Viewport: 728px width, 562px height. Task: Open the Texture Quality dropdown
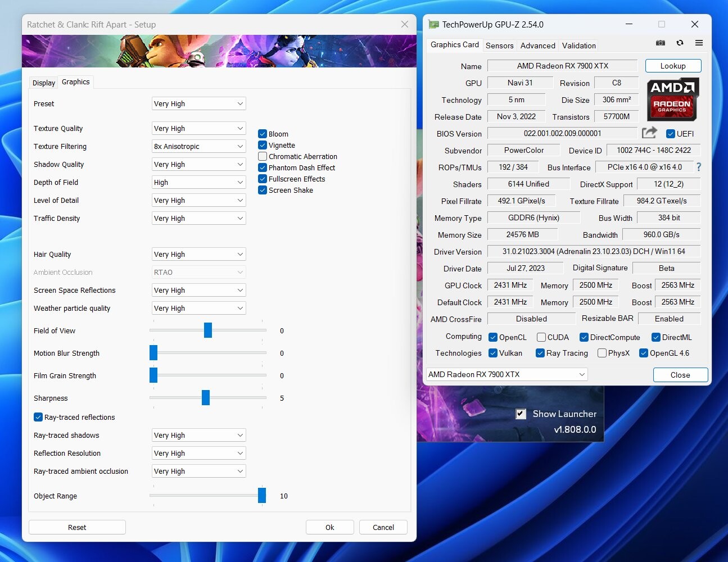click(199, 128)
